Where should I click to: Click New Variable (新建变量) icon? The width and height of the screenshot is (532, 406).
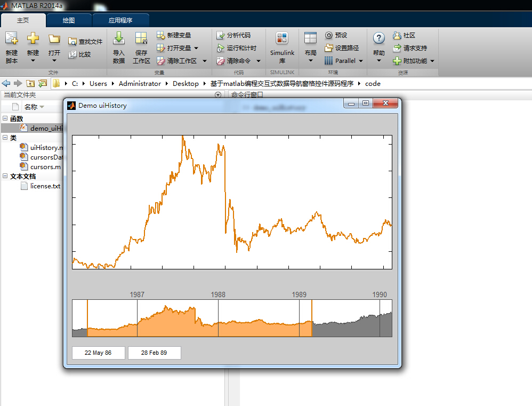(161, 35)
